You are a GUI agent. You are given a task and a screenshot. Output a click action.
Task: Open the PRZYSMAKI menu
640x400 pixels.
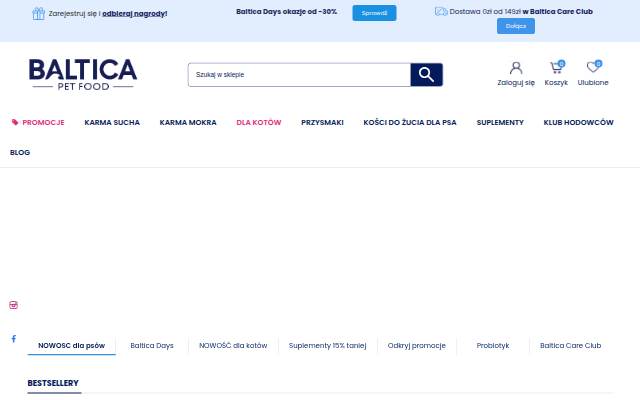pyautogui.click(x=322, y=122)
